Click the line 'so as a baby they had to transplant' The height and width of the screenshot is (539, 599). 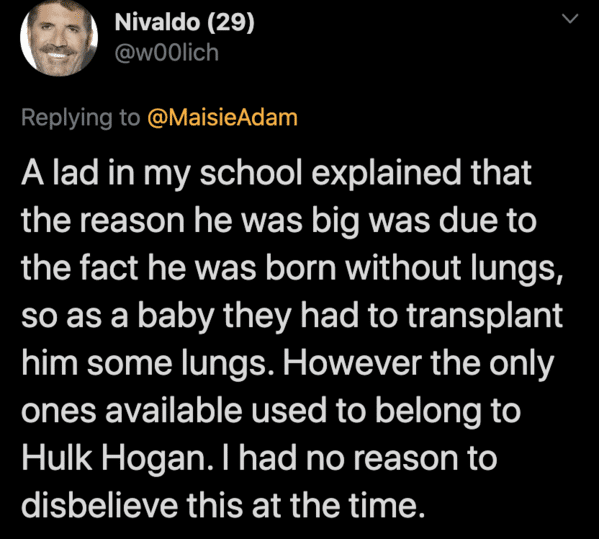292,317
